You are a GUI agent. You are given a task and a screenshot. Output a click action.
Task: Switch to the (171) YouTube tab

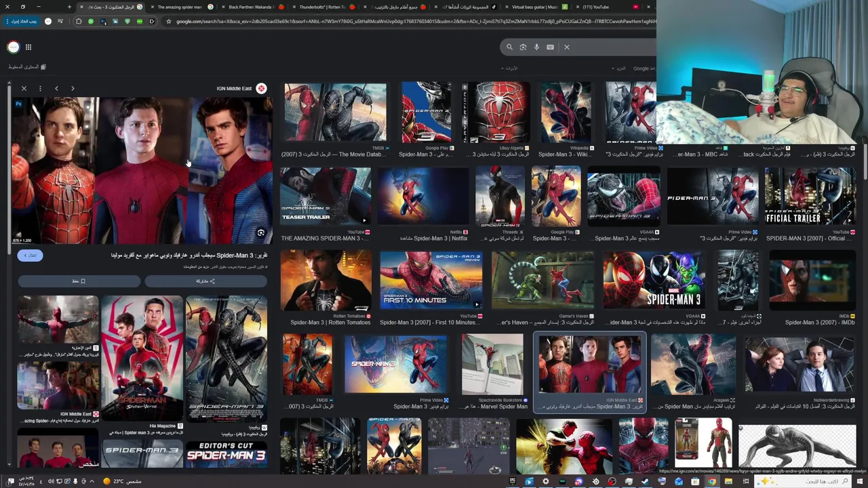tap(607, 7)
